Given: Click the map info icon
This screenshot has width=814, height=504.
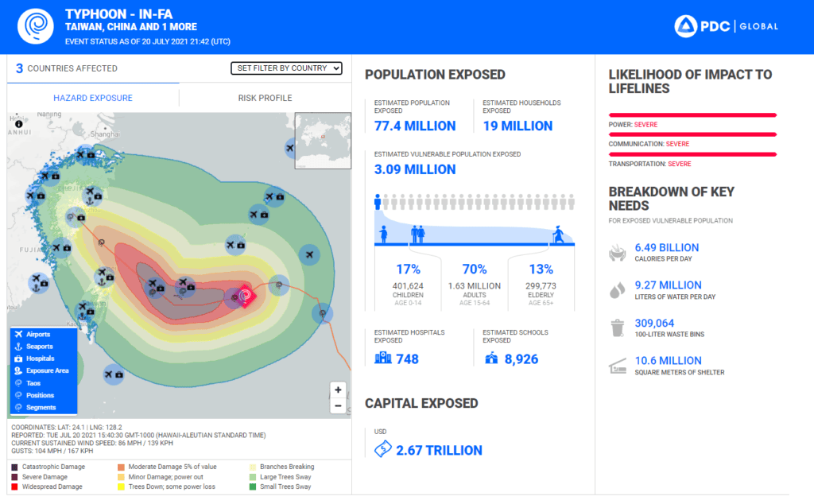Looking at the screenshot, I should [x=17, y=126].
